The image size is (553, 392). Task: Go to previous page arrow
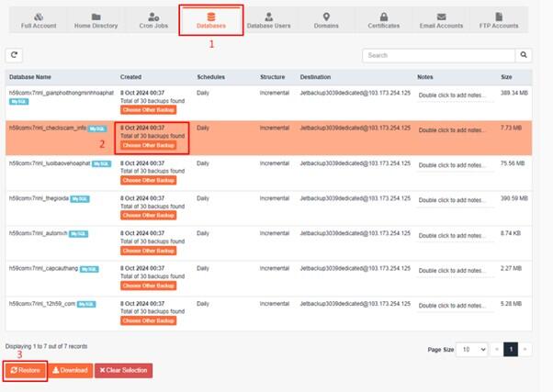coord(497,350)
